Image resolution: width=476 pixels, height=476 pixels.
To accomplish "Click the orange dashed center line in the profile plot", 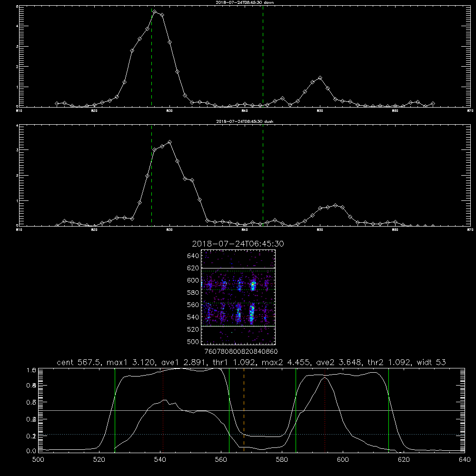I will (244, 410).
